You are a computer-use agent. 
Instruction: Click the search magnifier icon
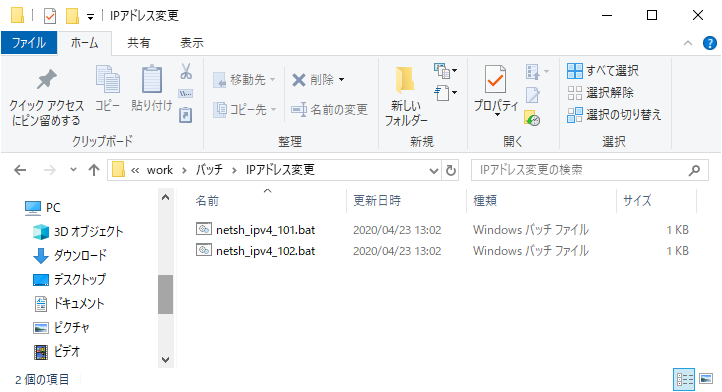tap(694, 170)
